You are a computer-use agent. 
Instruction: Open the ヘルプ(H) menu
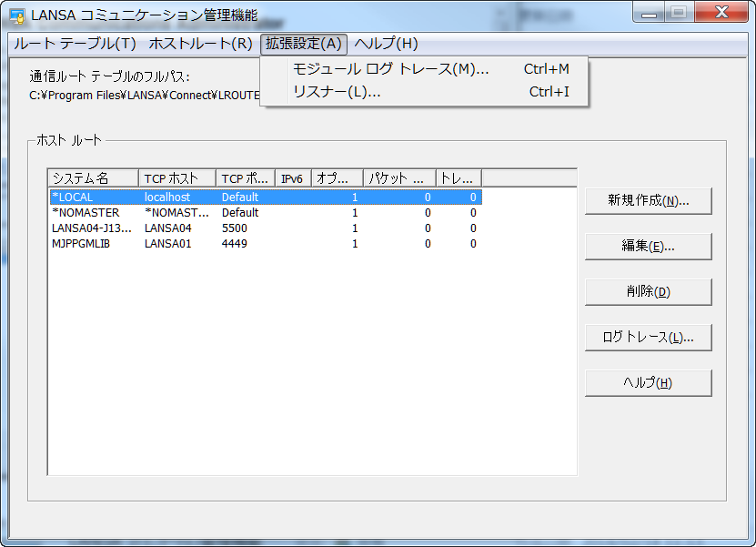[x=387, y=44]
